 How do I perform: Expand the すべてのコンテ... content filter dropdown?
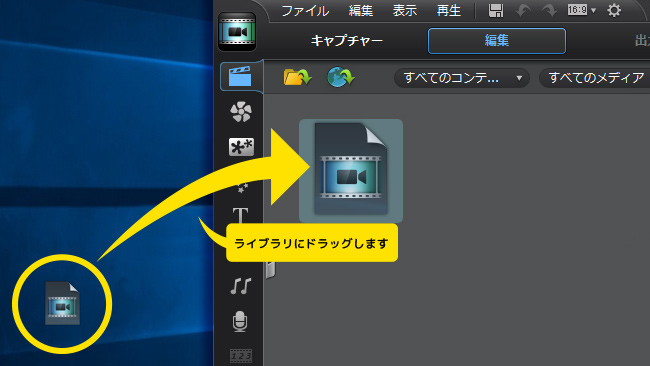coord(462,78)
